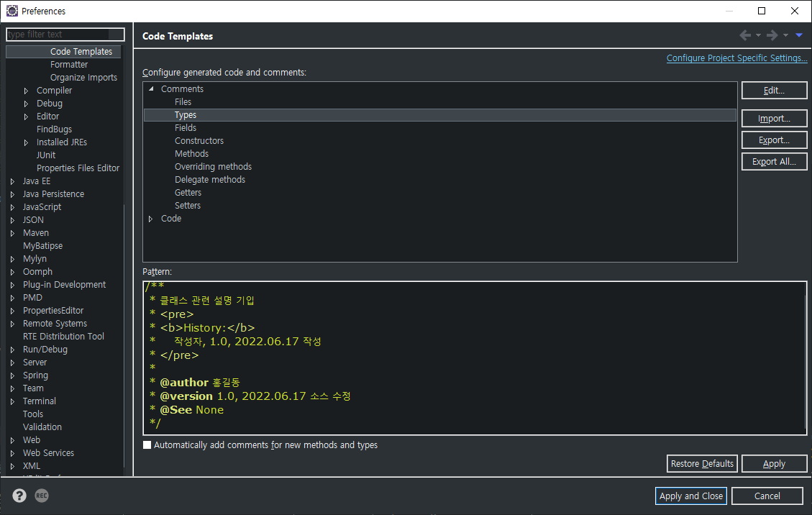This screenshot has width=812, height=515.
Task: Click inside the Pattern text area
Action: coord(475,358)
